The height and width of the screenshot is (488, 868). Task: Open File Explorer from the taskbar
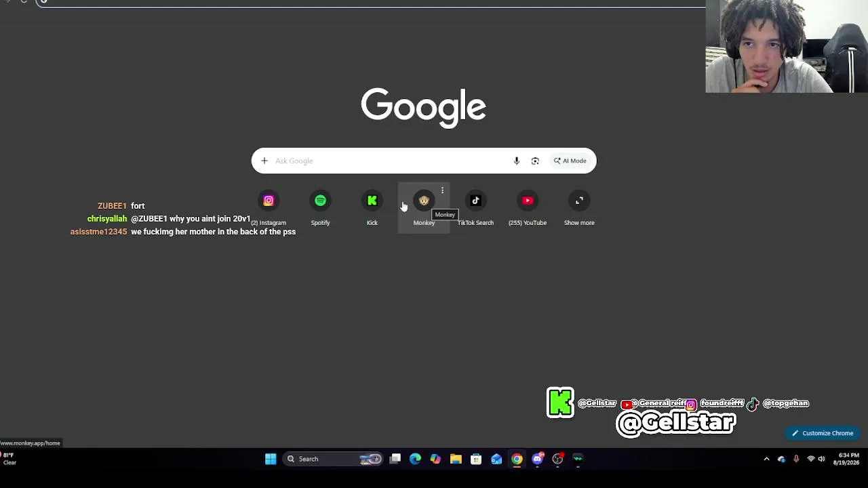pyautogui.click(x=456, y=459)
